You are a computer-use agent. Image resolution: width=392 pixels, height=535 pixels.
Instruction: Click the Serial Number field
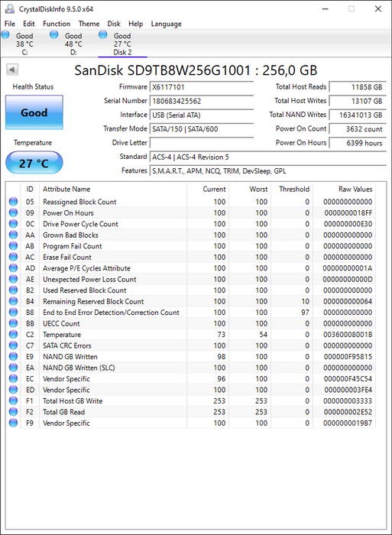click(202, 101)
